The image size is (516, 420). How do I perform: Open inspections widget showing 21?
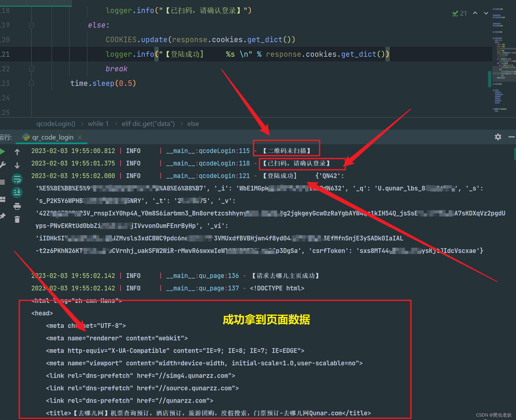coord(460,13)
